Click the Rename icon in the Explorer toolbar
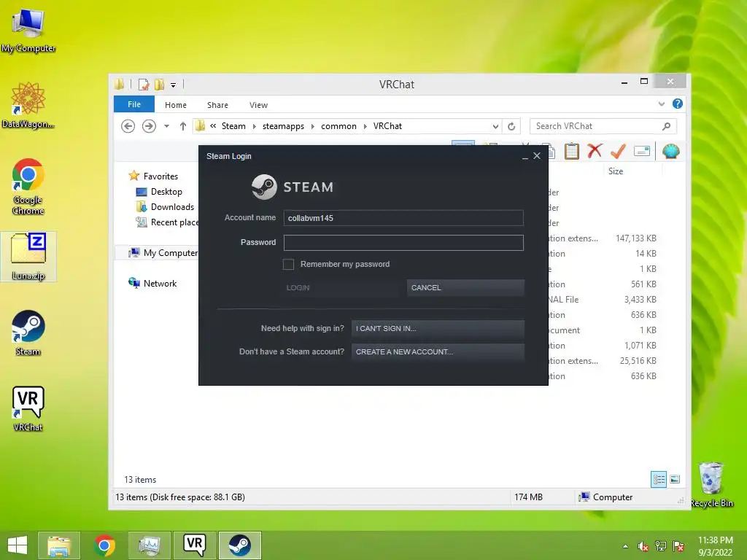This screenshot has height=560, width=747. 642,152
